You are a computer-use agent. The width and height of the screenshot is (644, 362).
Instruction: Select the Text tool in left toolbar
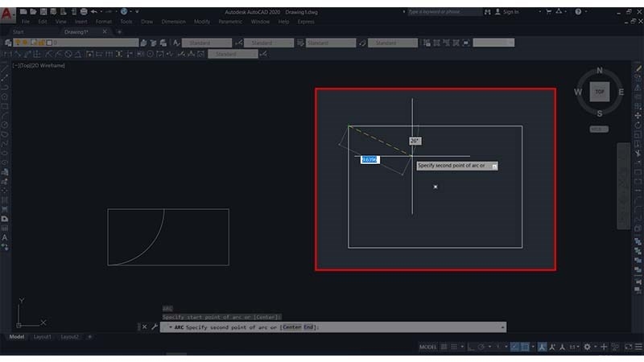point(5,237)
